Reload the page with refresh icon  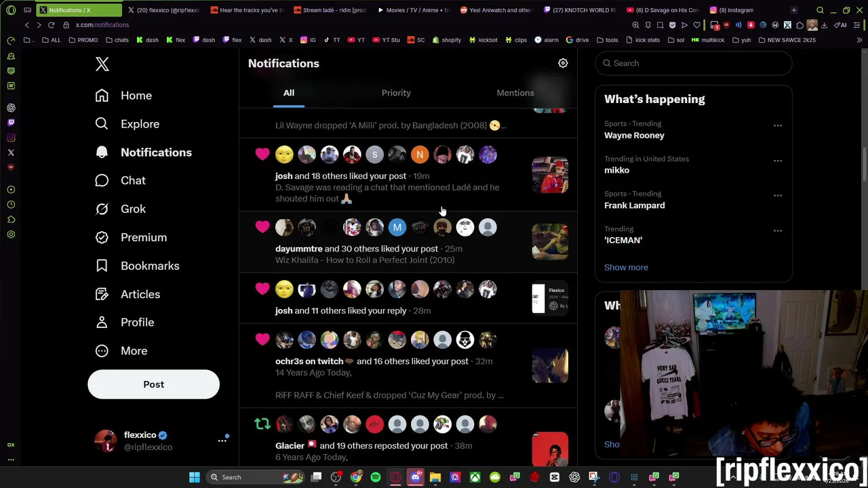click(51, 25)
